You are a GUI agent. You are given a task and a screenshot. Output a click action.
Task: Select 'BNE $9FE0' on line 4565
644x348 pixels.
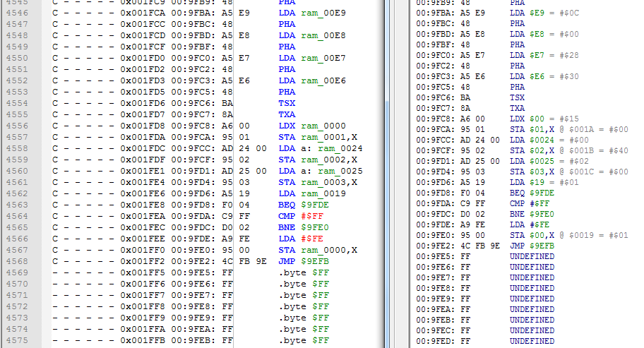304,227
